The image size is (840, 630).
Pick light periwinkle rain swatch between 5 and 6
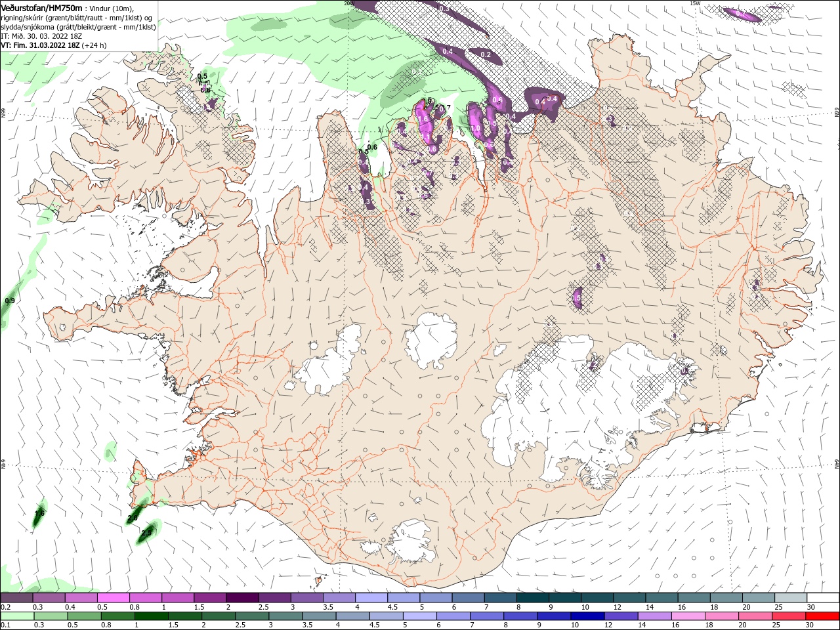[419, 616]
